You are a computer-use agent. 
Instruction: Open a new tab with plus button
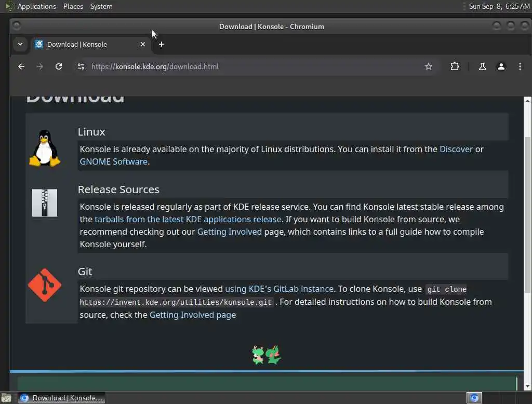point(162,44)
